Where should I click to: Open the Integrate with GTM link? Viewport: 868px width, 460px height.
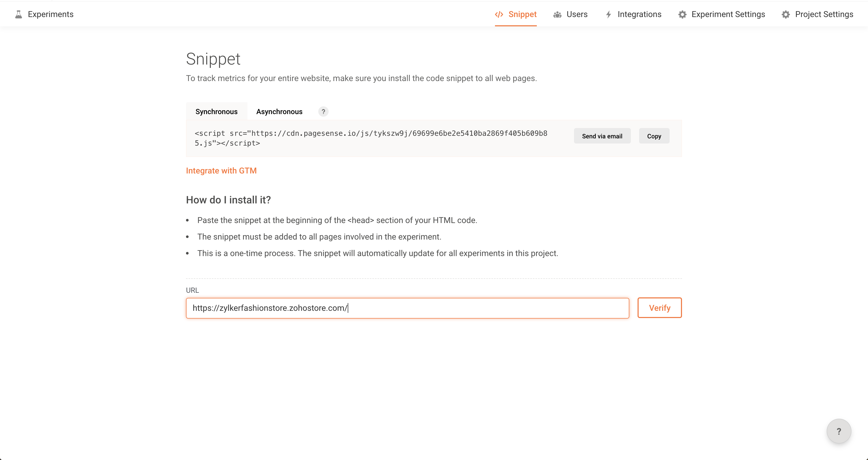pyautogui.click(x=221, y=171)
